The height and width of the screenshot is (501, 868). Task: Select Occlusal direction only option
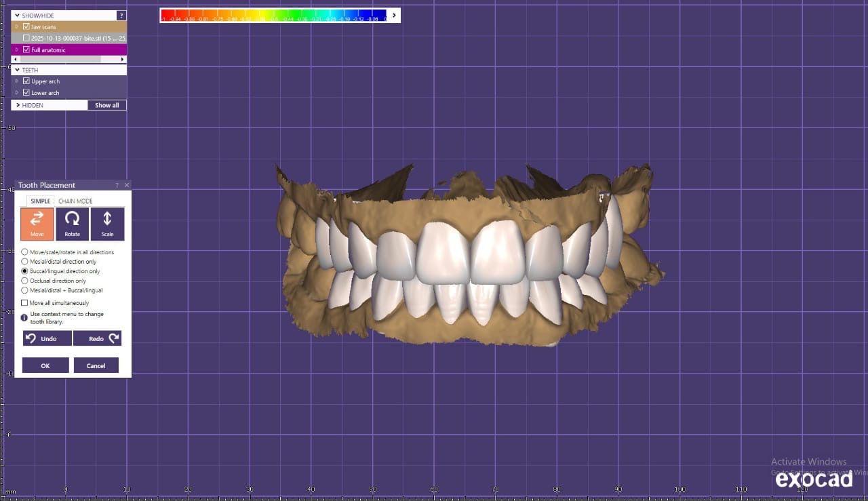point(25,281)
